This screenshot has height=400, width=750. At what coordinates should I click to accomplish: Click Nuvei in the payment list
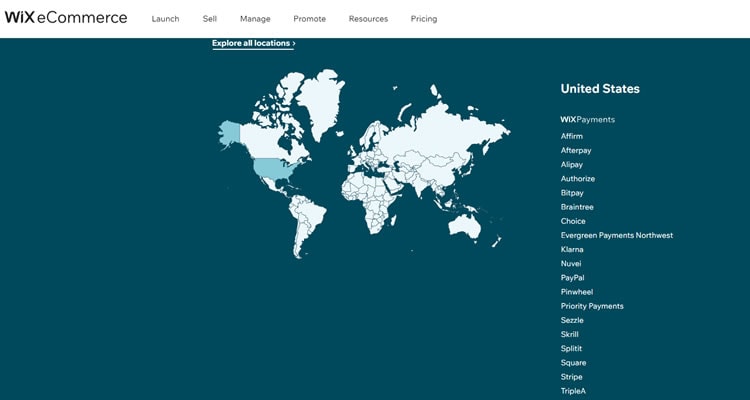click(x=571, y=263)
